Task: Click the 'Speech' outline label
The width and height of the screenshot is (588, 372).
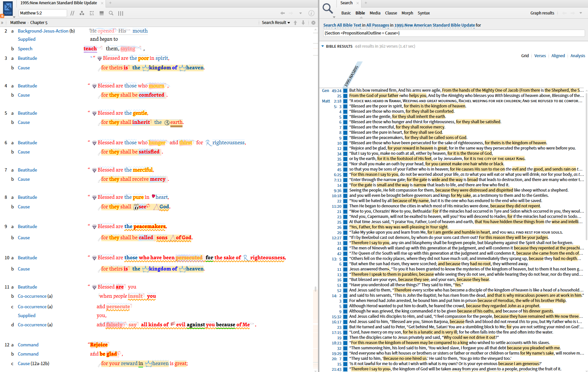Action: tap(25, 49)
